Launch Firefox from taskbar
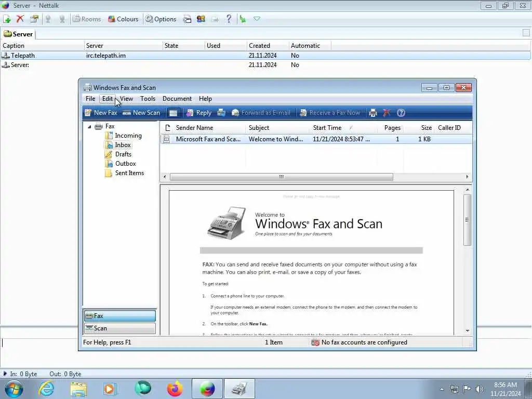Screen dimensions: 532x399 175,389
